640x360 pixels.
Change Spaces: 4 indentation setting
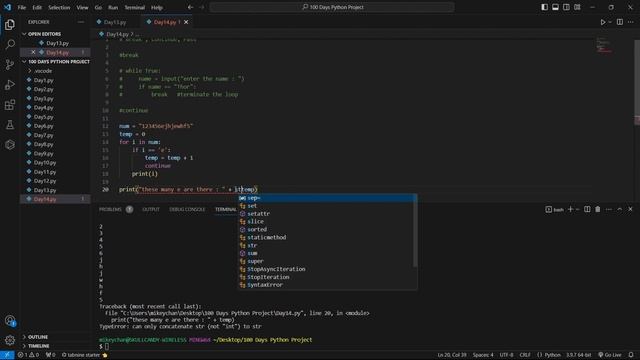(483, 355)
